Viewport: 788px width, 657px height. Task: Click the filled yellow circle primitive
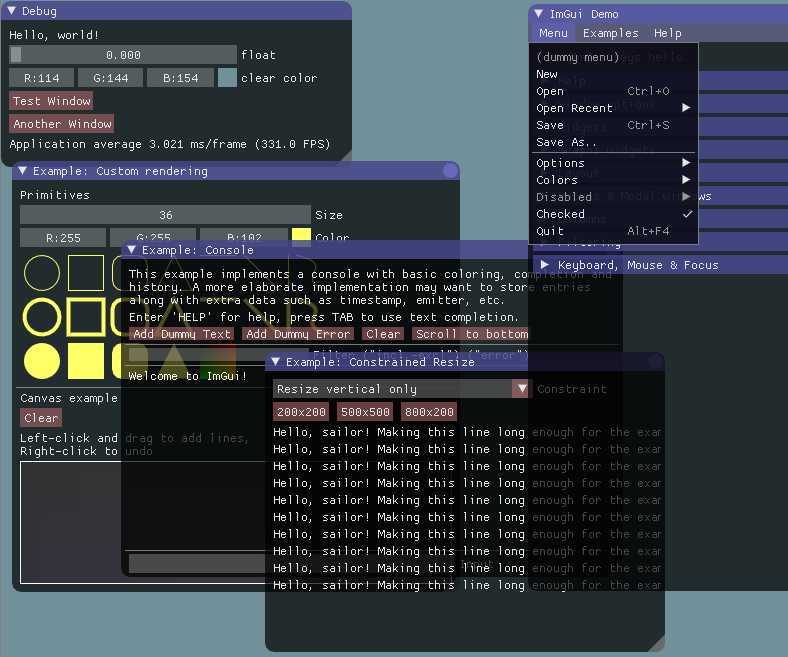tap(42, 361)
